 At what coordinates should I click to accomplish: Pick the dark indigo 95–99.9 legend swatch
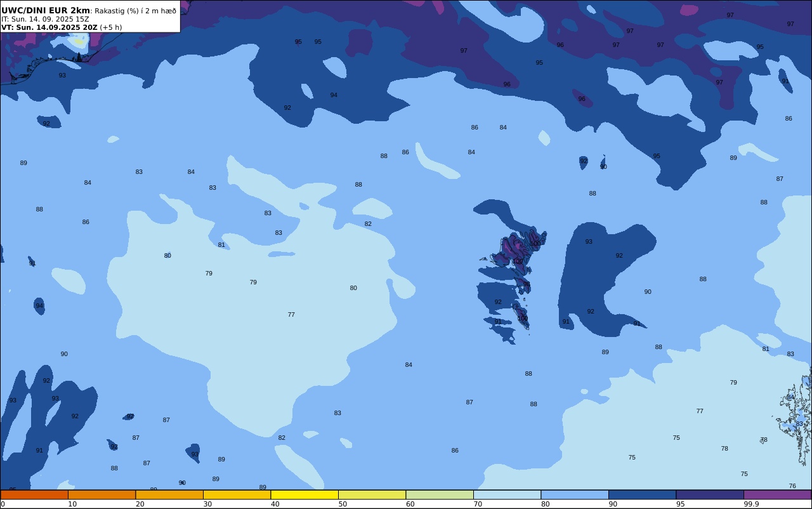click(x=710, y=494)
